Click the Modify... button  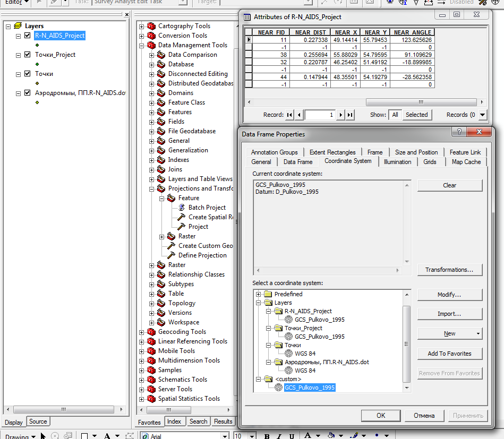tap(450, 295)
